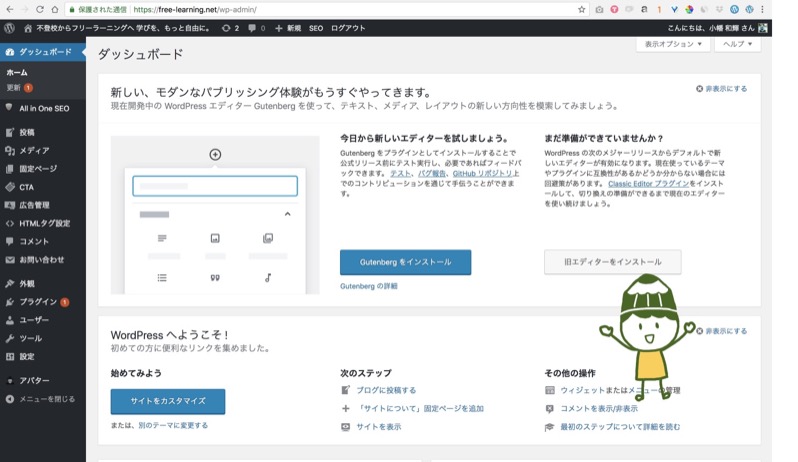This screenshot has width=798, height=462.
Task: Open the updates counter showing 2
Action: (x=230, y=28)
